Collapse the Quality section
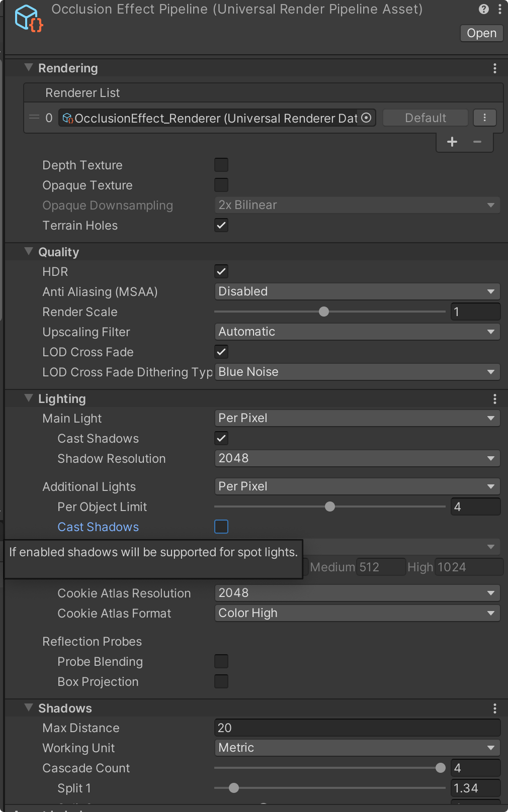The image size is (508, 812). point(29,252)
